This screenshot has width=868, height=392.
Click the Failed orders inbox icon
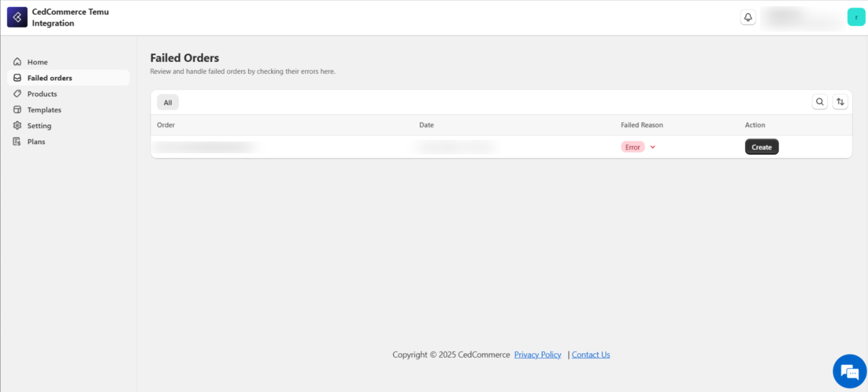pos(17,78)
